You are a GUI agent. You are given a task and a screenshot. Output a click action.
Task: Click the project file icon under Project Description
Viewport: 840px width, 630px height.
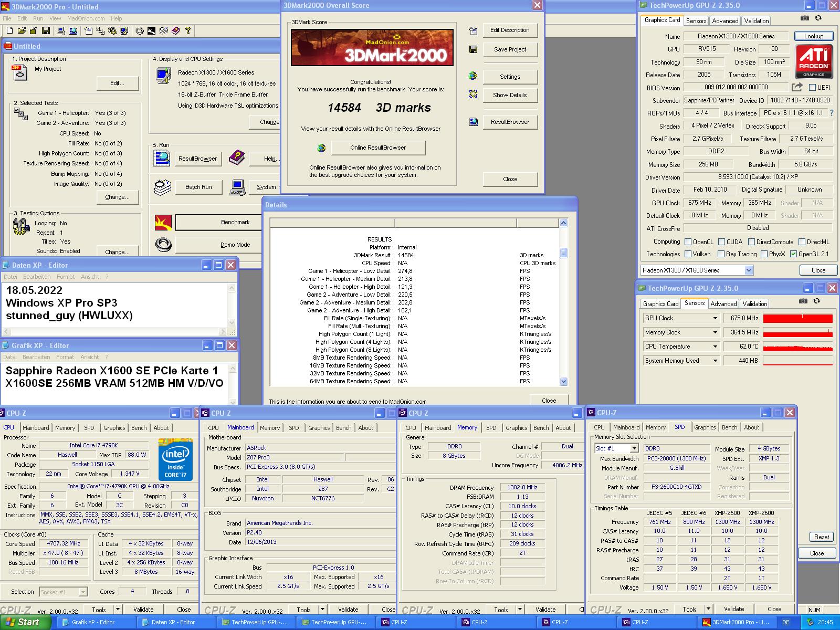click(19, 72)
